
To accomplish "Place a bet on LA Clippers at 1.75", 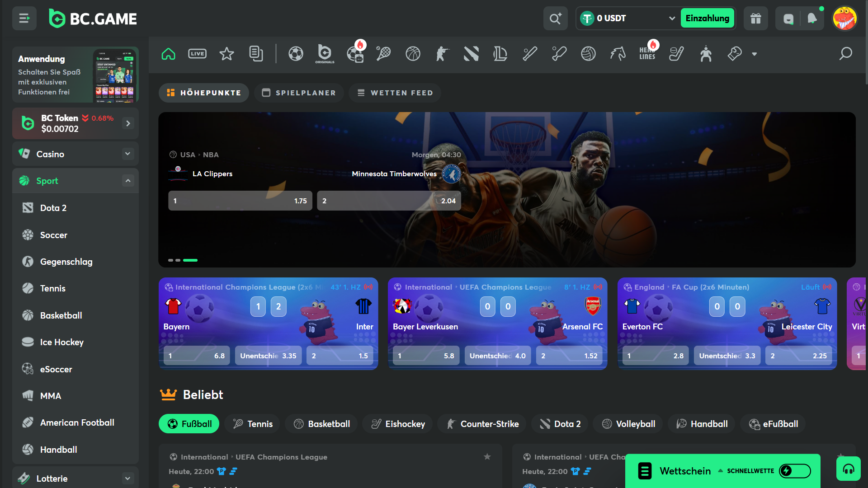I will pyautogui.click(x=240, y=201).
